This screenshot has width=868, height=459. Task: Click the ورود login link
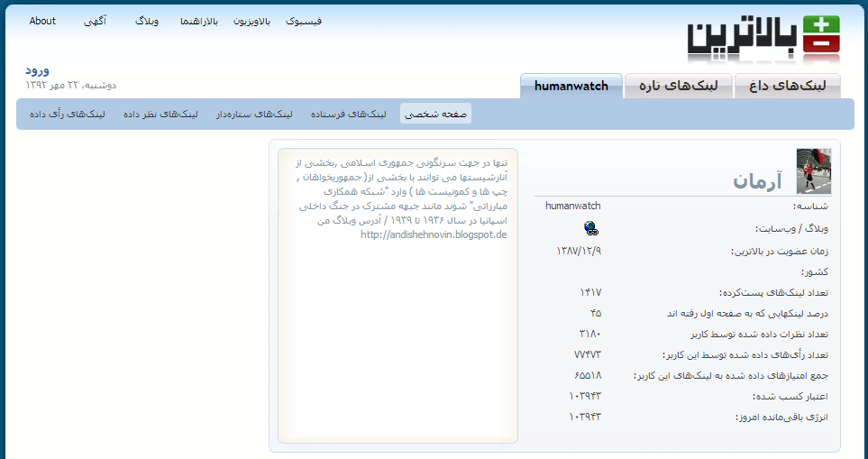coord(38,69)
